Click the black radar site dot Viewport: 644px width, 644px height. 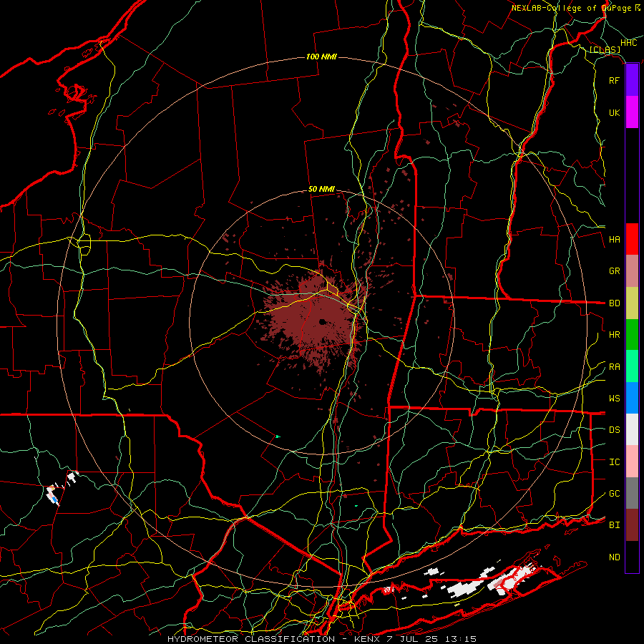pyautogui.click(x=323, y=321)
